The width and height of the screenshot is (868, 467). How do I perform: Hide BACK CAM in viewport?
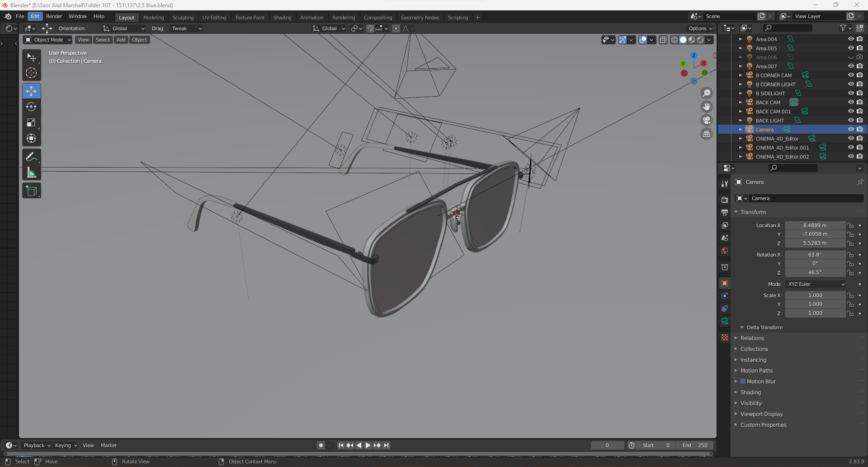(x=851, y=102)
